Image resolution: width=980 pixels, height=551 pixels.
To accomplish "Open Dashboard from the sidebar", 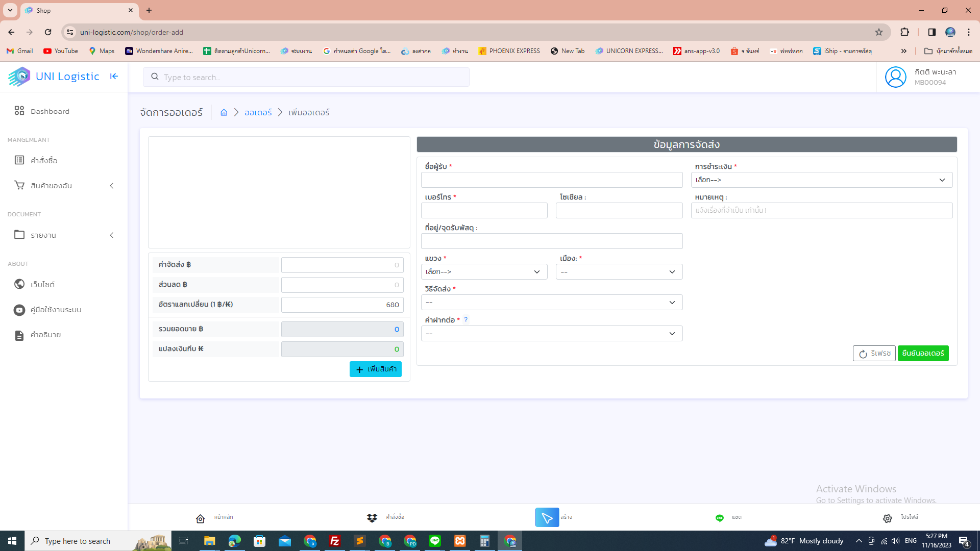I will [50, 111].
